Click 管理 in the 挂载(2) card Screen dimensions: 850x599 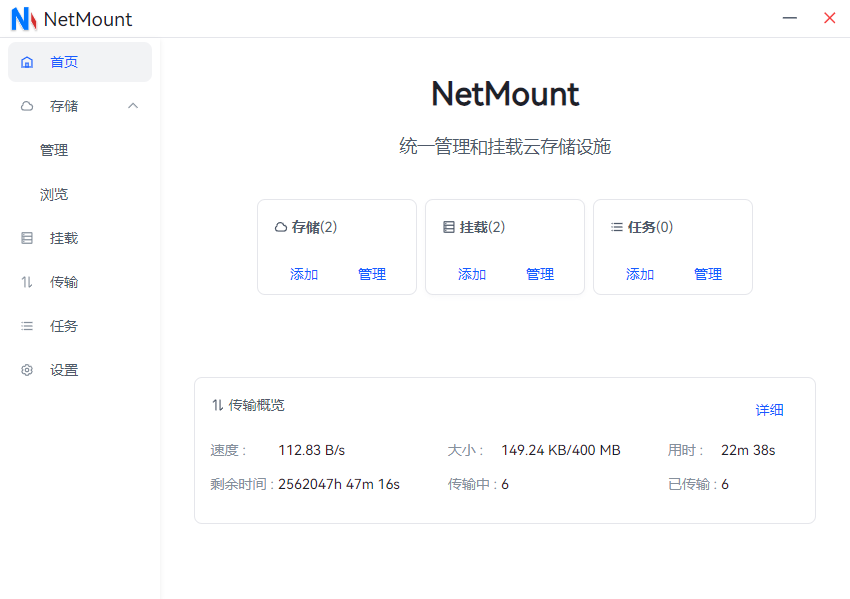coord(540,274)
